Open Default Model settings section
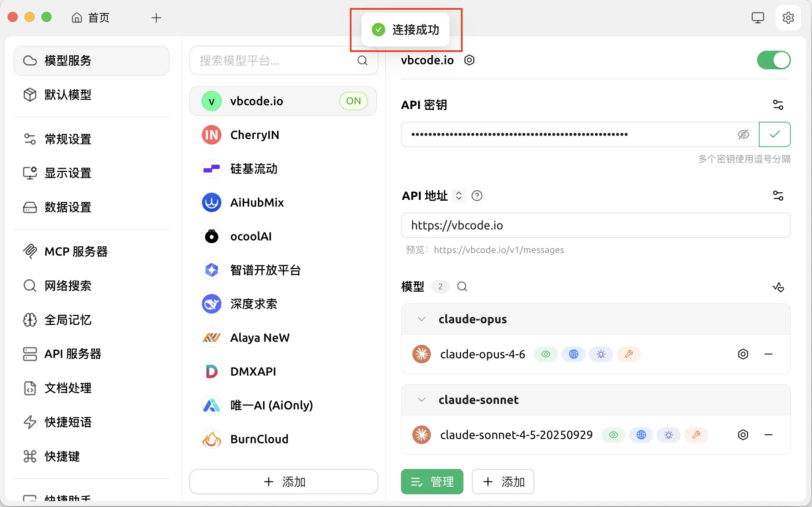Viewport: 812px width, 507px height. point(92,95)
